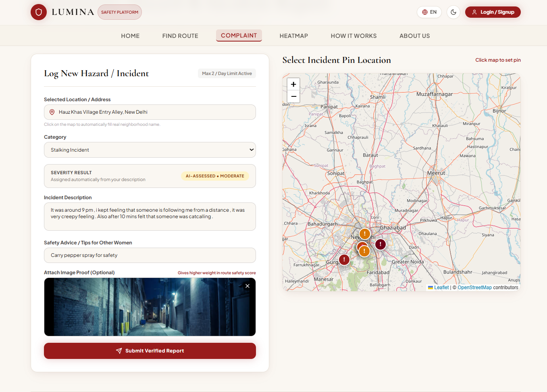The width and height of the screenshot is (547, 392).
Task: Click the paper plane icon on the Submit button
Action: (119, 351)
